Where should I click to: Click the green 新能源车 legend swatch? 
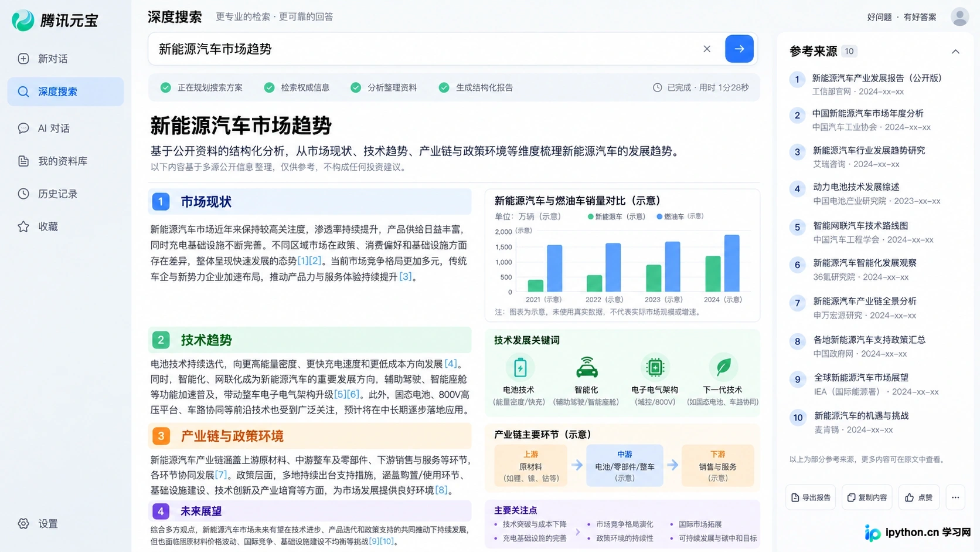click(x=590, y=216)
